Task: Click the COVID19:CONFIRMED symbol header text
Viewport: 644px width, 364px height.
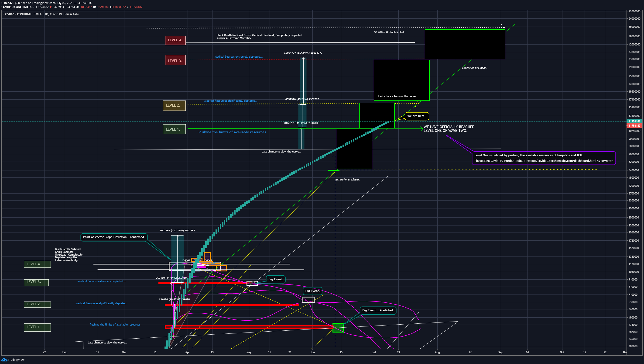Action: pos(18,7)
